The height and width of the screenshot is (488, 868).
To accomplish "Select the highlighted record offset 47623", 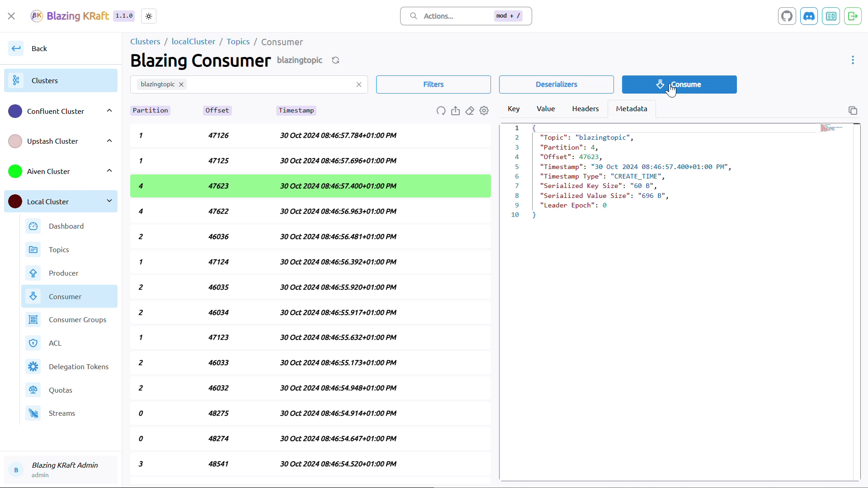I will pos(310,186).
